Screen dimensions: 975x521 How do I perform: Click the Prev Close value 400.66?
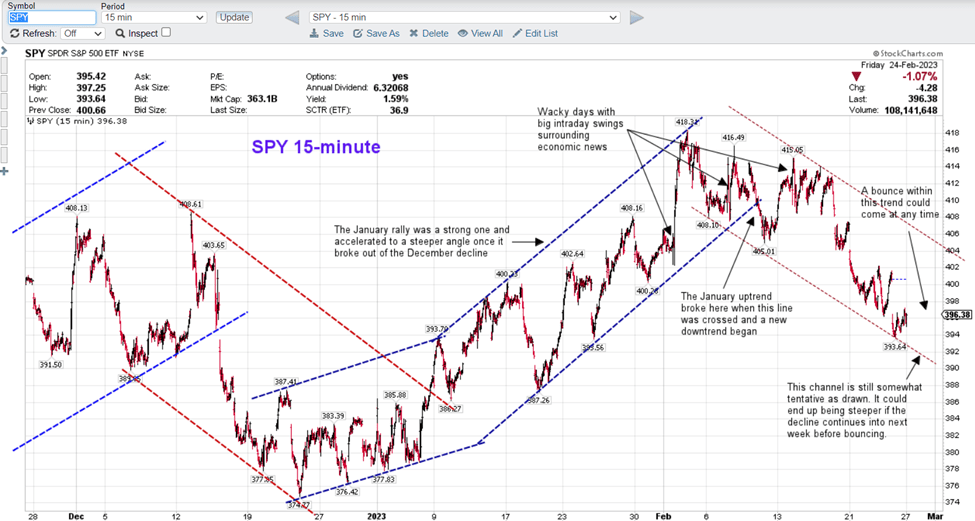click(x=91, y=110)
